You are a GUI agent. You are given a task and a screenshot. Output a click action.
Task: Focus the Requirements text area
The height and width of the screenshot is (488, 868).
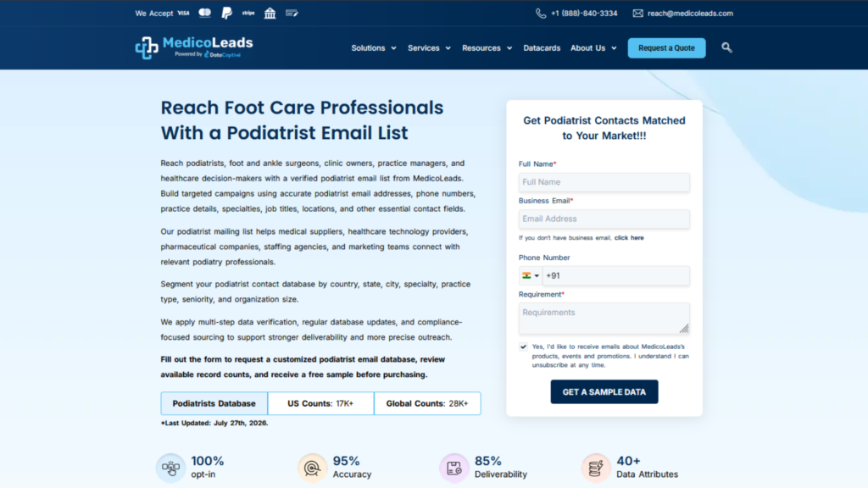pyautogui.click(x=604, y=319)
